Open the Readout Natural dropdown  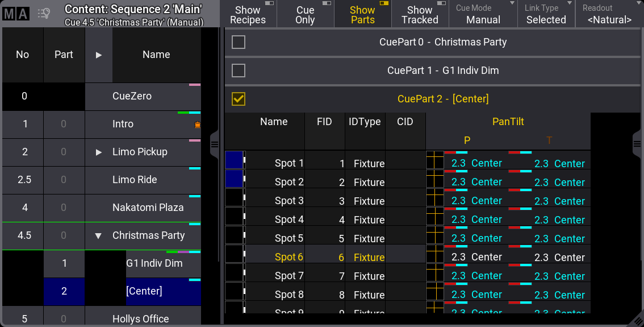[609, 14]
